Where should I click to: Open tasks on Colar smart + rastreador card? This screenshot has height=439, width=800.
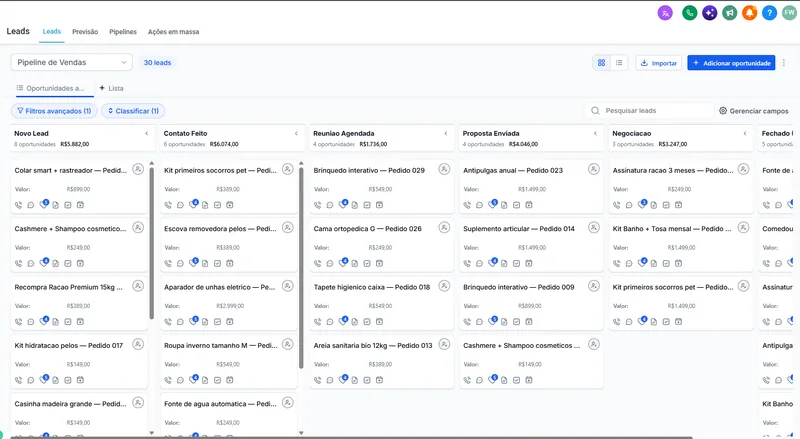tap(68, 205)
